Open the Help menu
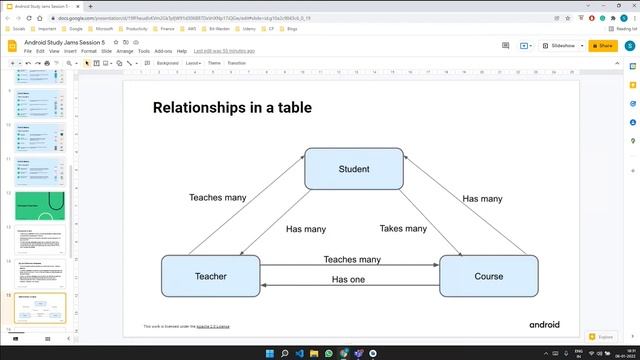Image resolution: width=640 pixels, height=360 pixels. (182, 51)
